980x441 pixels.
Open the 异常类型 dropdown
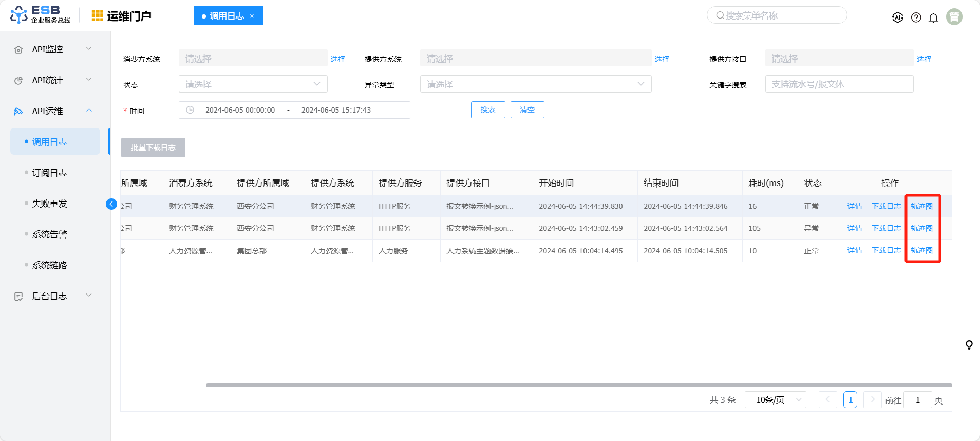pyautogui.click(x=535, y=84)
